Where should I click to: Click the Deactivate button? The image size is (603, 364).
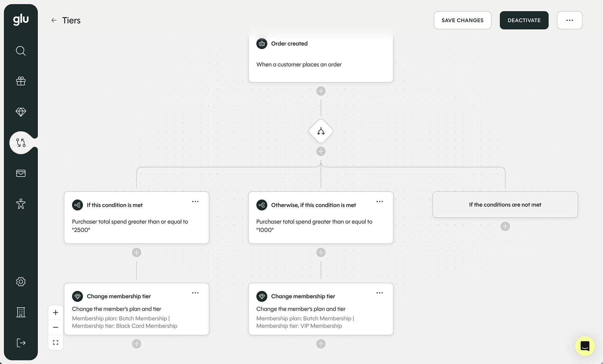tap(524, 20)
